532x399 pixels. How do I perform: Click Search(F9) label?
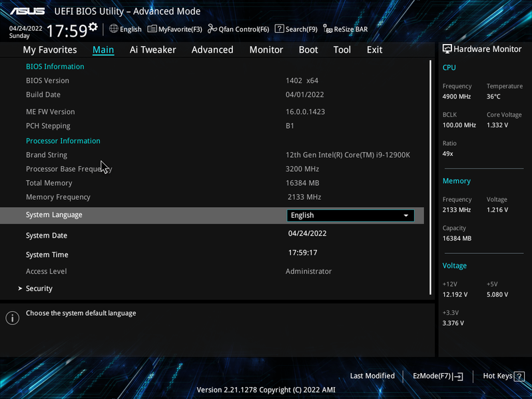click(301, 29)
